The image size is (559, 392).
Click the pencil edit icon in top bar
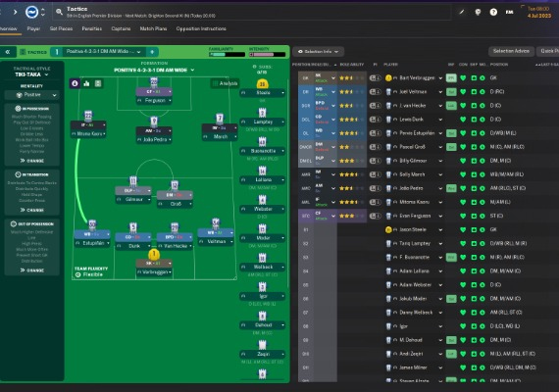point(462,12)
